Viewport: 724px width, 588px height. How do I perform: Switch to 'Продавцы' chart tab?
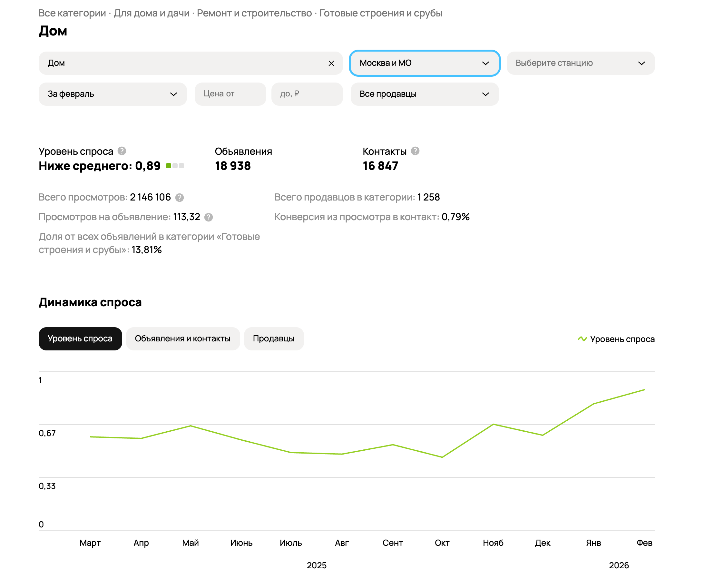pos(273,339)
